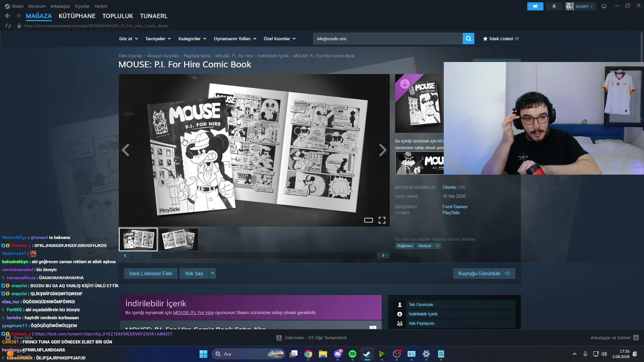
Task: Show the previous screenshot with the left arrow
Action: tap(125, 150)
